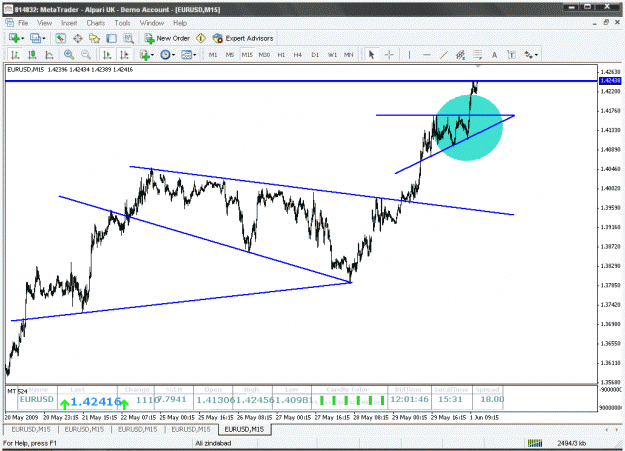The image size is (625, 451).
Task: Select the Crosshair tool
Action: click(389, 55)
